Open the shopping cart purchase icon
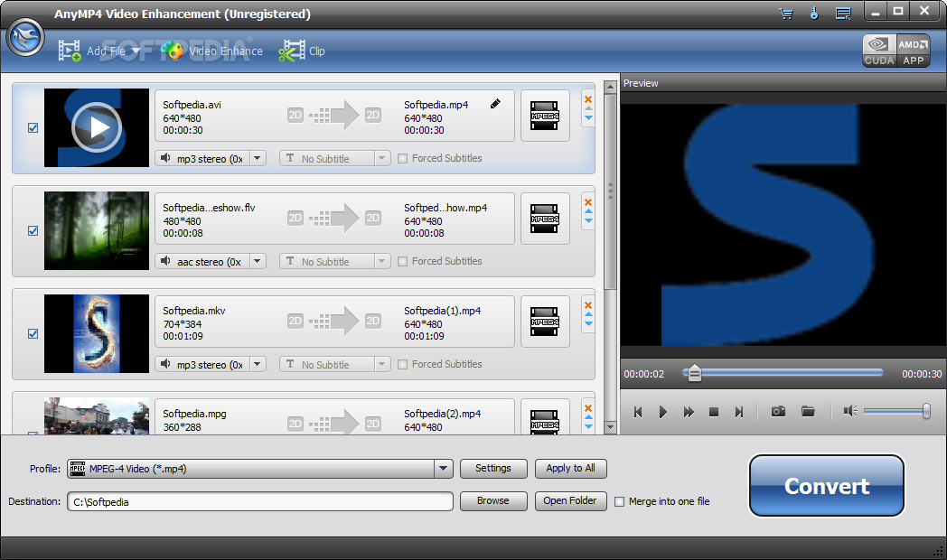This screenshot has height=560, width=947. pos(786,14)
